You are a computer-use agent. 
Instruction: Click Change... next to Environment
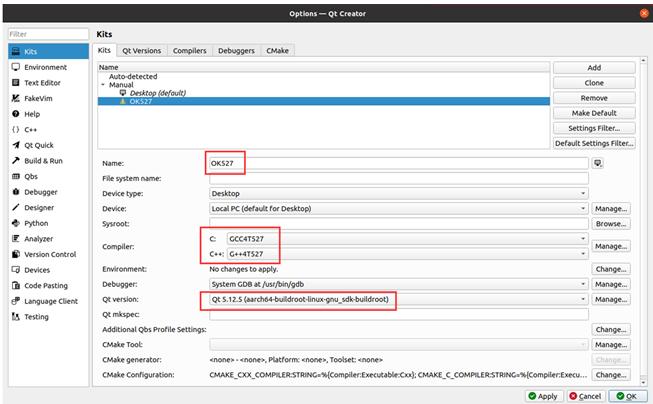[611, 269]
